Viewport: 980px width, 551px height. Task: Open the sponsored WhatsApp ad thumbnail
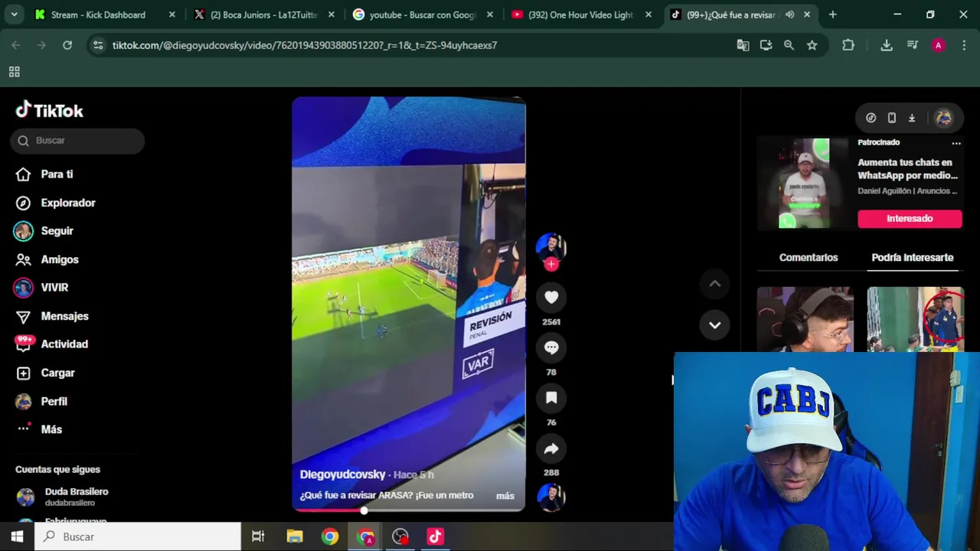804,184
